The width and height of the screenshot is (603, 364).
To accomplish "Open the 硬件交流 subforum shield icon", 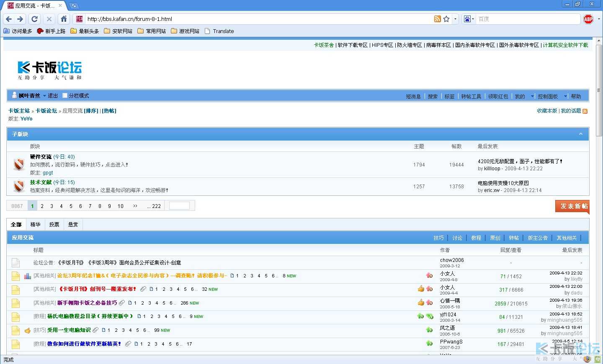I will [x=19, y=164].
